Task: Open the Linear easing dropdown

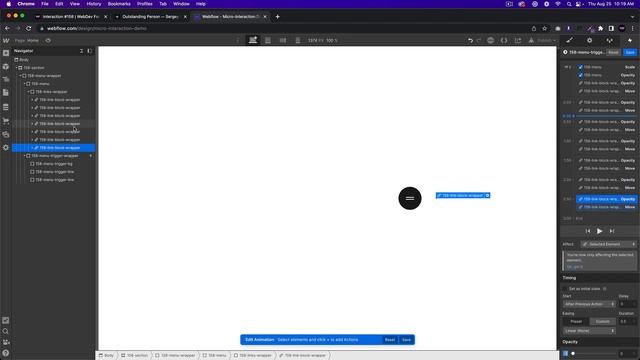Action: click(x=589, y=331)
